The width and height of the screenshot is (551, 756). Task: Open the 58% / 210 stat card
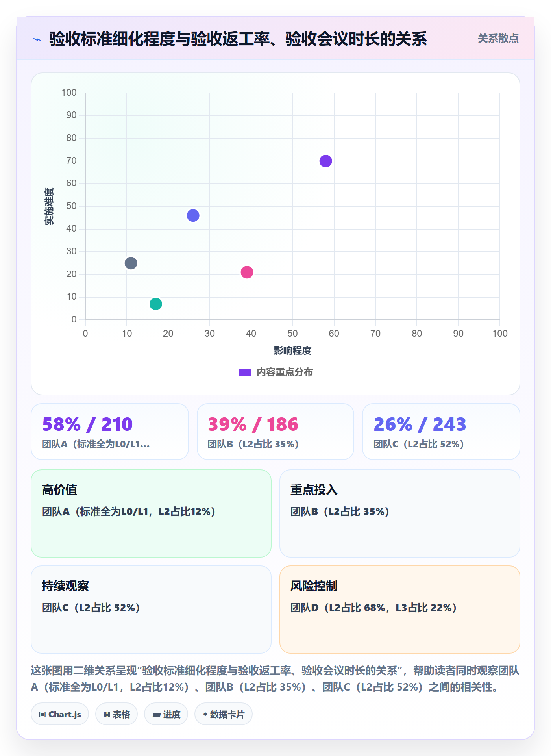tap(110, 432)
